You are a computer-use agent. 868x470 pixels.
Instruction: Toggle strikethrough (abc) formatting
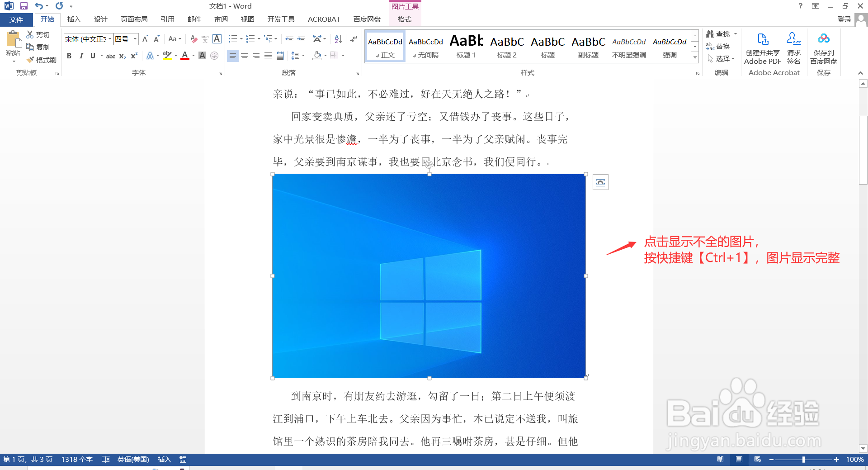pyautogui.click(x=111, y=56)
